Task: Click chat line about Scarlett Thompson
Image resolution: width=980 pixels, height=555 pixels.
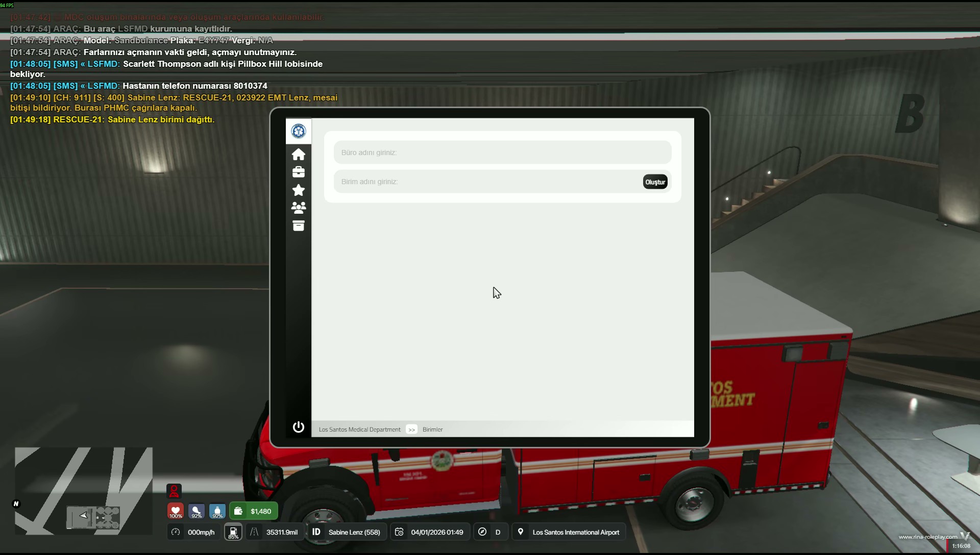Action: pyautogui.click(x=166, y=69)
